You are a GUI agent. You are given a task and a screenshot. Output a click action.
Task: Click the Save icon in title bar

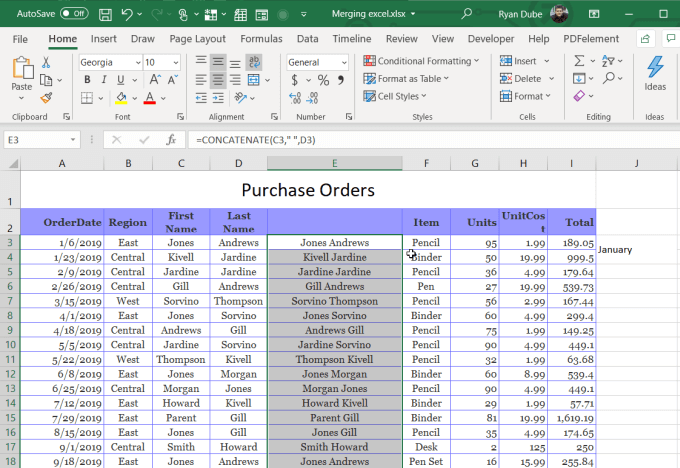(104, 15)
